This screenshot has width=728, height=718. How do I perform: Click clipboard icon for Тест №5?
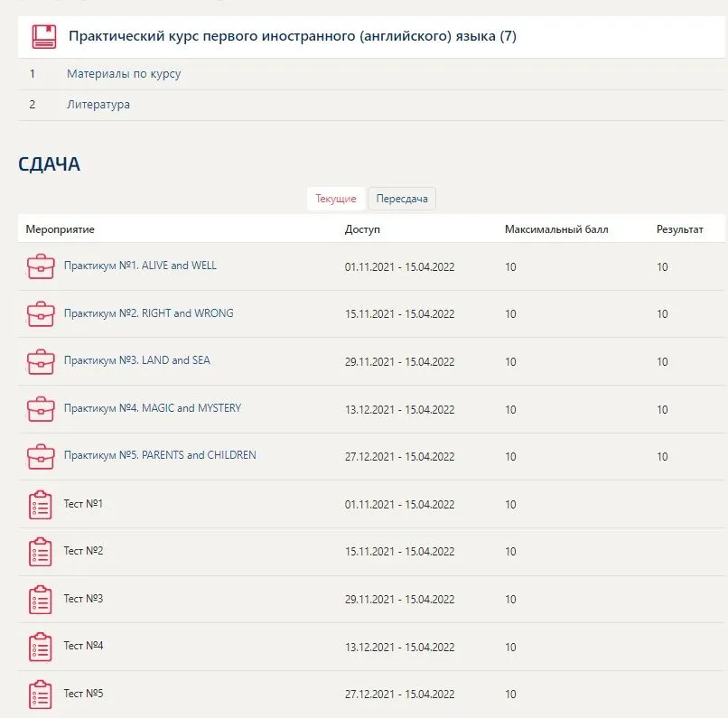[41, 695]
